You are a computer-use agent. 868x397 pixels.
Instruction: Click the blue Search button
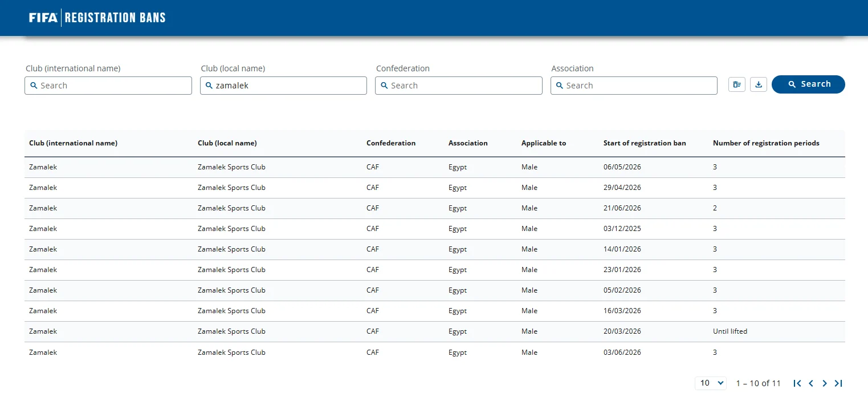[x=808, y=84]
